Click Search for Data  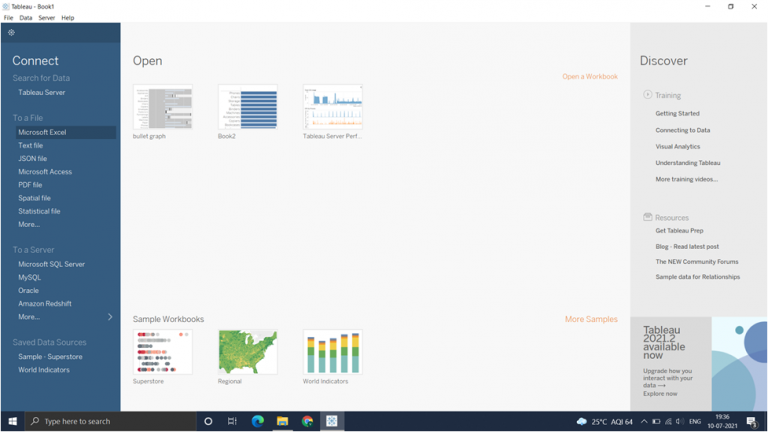click(41, 78)
